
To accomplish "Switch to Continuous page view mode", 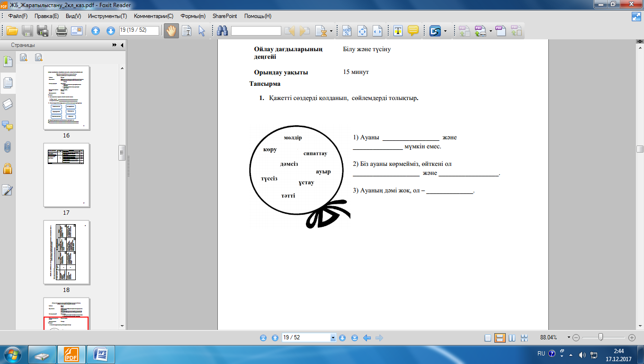I will [x=499, y=338].
